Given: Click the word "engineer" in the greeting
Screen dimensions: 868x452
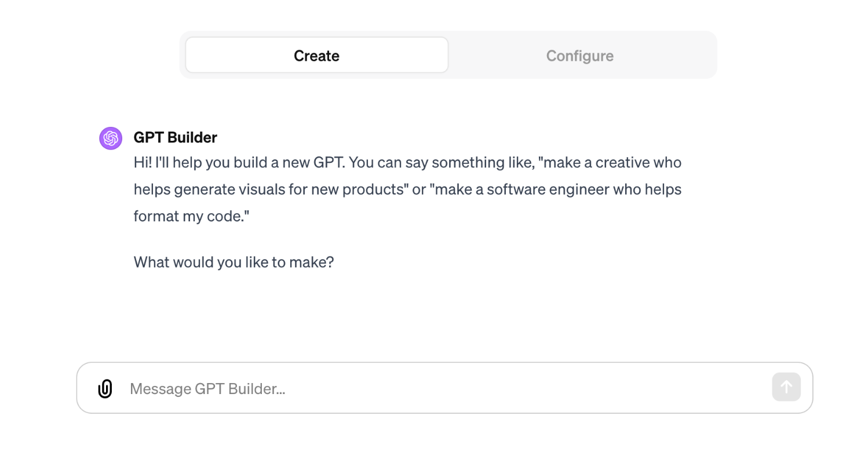Looking at the screenshot, I should pos(577,190).
